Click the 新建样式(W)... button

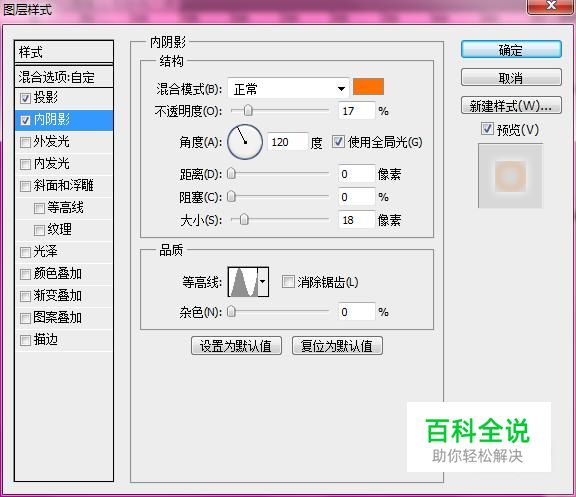tap(511, 105)
